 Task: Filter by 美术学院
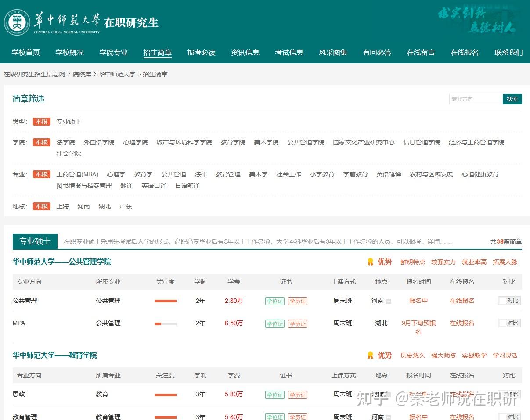[267, 142]
